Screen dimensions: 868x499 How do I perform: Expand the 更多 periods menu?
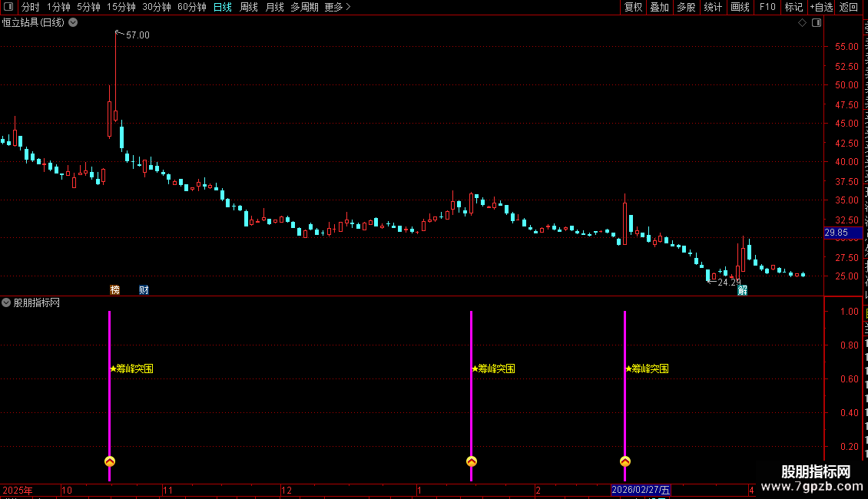point(338,7)
